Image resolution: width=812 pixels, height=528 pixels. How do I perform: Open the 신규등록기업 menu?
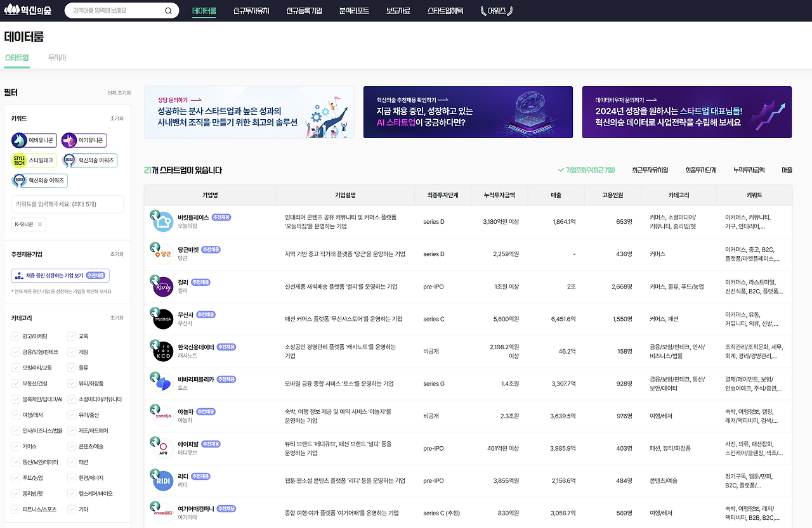point(304,11)
